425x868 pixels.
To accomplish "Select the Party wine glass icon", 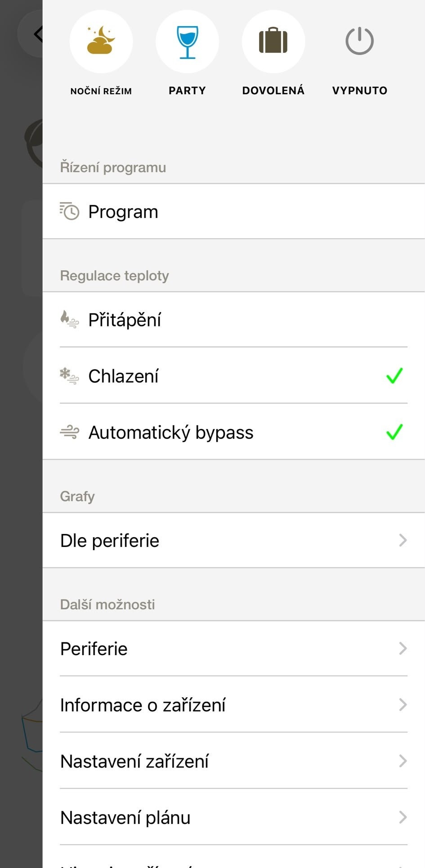I will pos(187,41).
